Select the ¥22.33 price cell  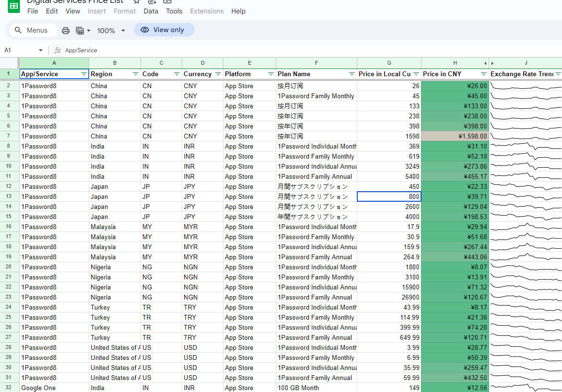[x=455, y=186]
